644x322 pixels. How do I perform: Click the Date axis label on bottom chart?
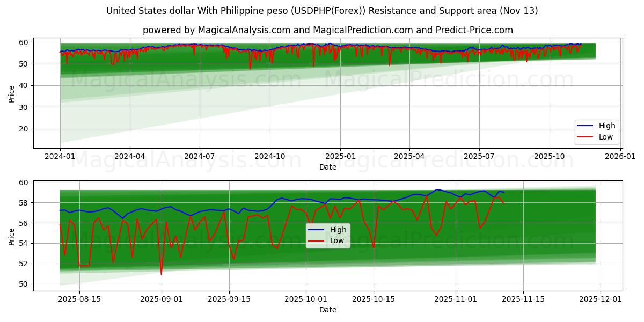pos(330,310)
